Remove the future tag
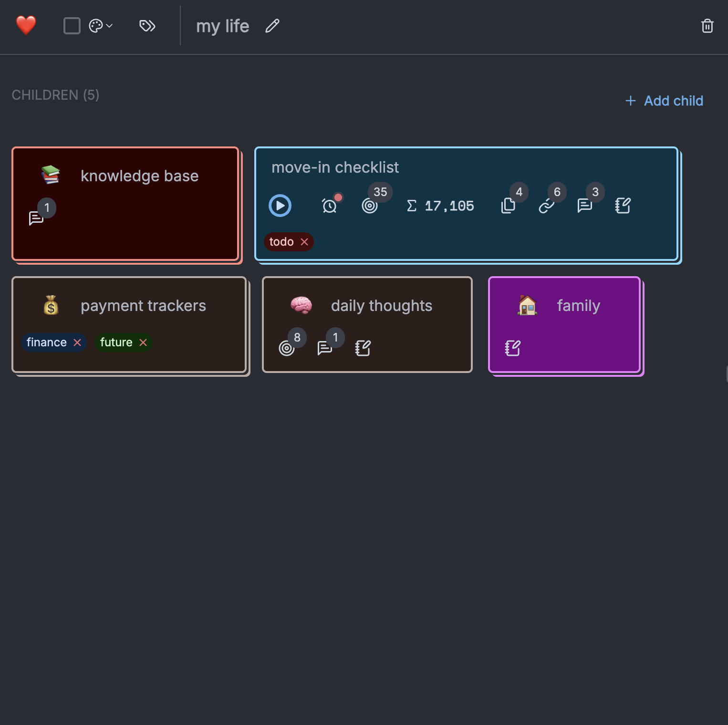This screenshot has width=728, height=725. [x=143, y=342]
